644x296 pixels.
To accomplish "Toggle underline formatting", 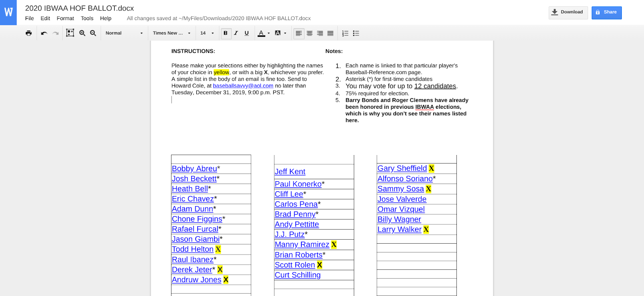I will [x=247, y=33].
